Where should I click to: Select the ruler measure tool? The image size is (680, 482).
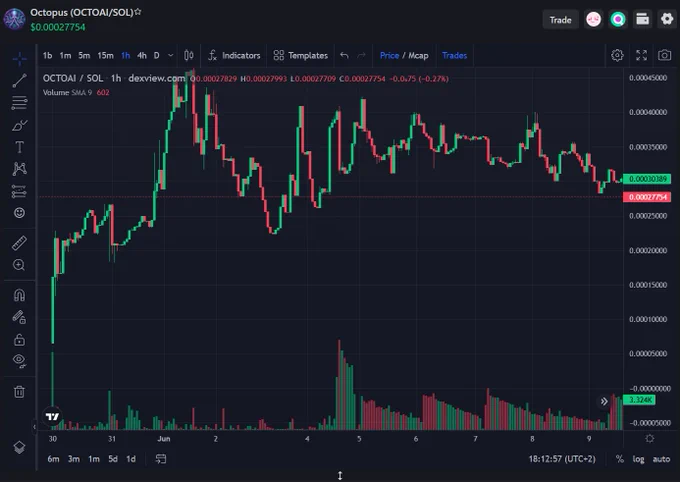point(19,243)
